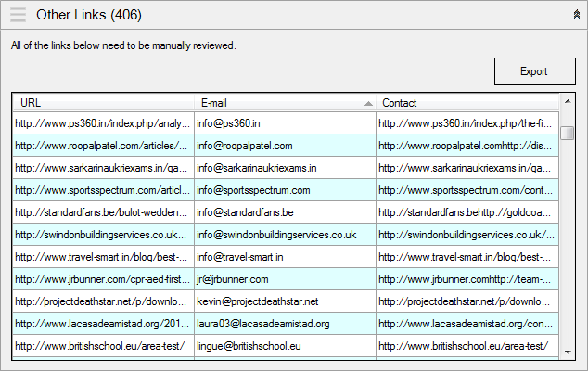This screenshot has width=588, height=371.
Task: Collapse the Other Links panel with double chevron
Action: (x=577, y=15)
